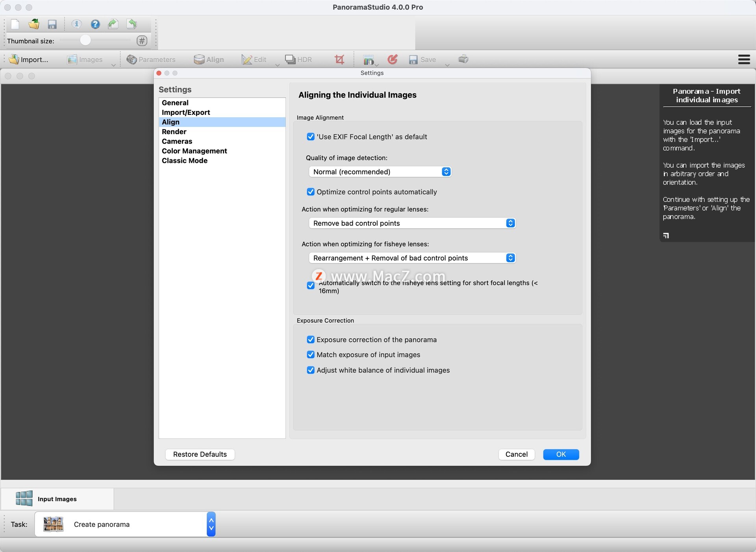Click the Images toolbar item
This screenshot has width=756, height=552.
pos(85,59)
